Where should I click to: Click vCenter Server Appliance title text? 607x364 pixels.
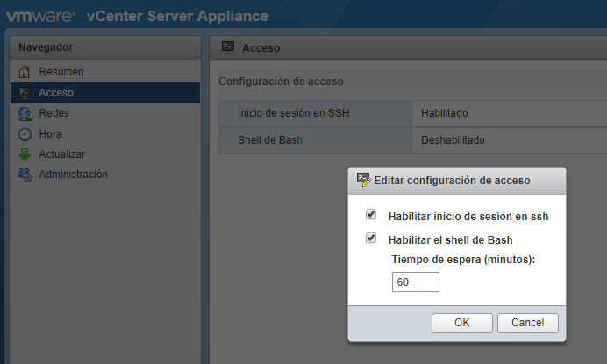178,17
